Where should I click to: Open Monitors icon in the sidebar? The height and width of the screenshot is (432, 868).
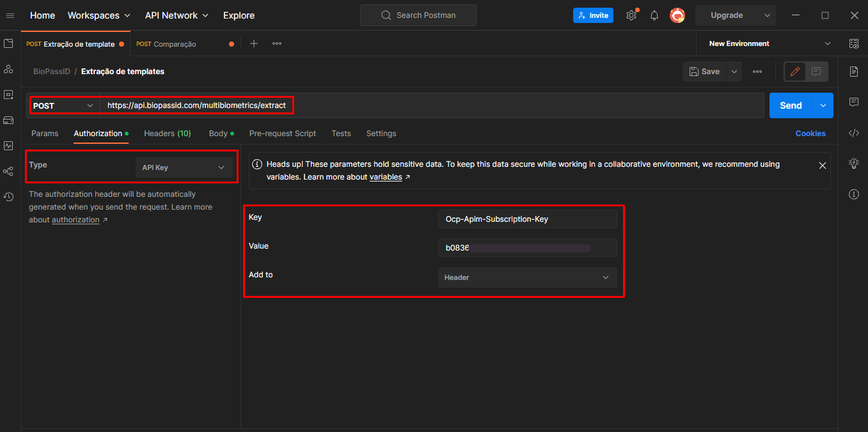click(x=8, y=146)
